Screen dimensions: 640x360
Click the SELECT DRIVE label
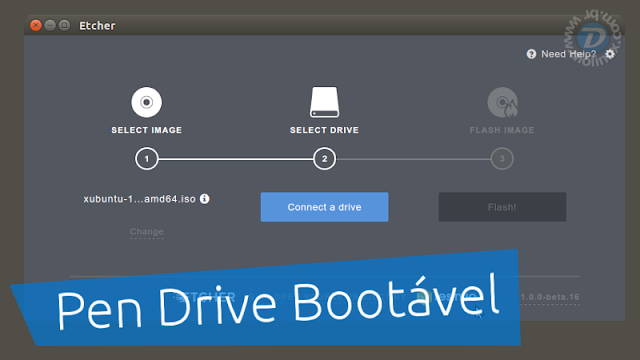pos(324,130)
